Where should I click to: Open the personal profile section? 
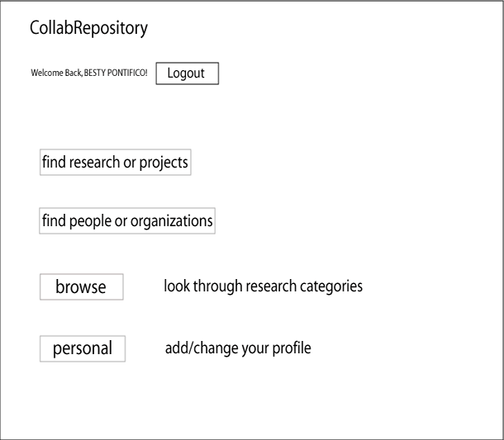coord(83,349)
